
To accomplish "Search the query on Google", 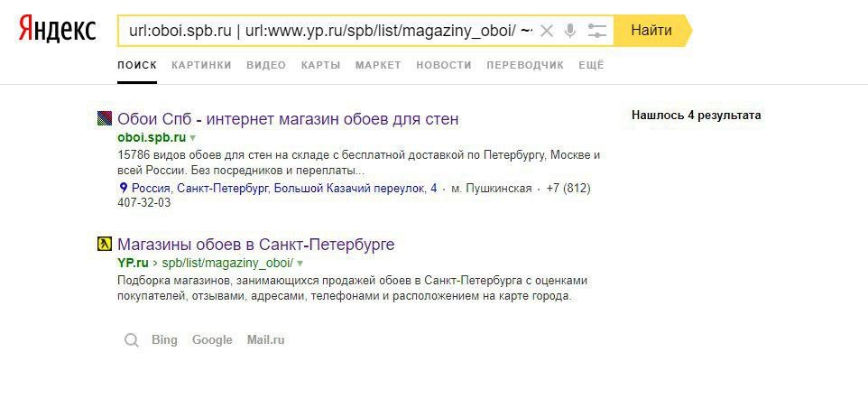I will click(x=212, y=340).
